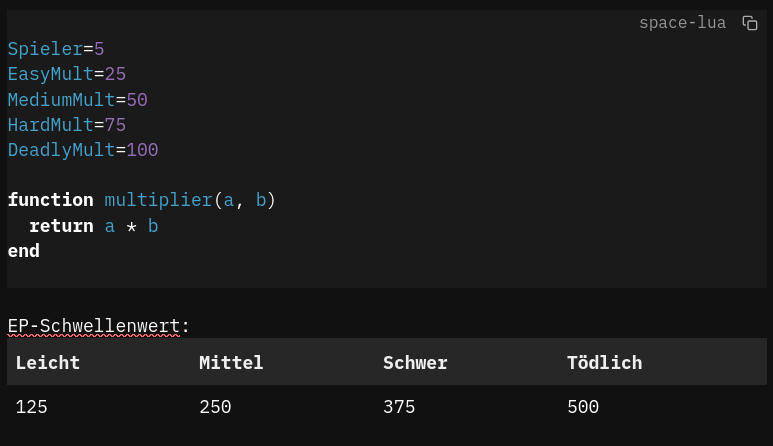The image size is (773, 446).
Task: Click the DeadlyMult value 100
Action: click(142, 150)
